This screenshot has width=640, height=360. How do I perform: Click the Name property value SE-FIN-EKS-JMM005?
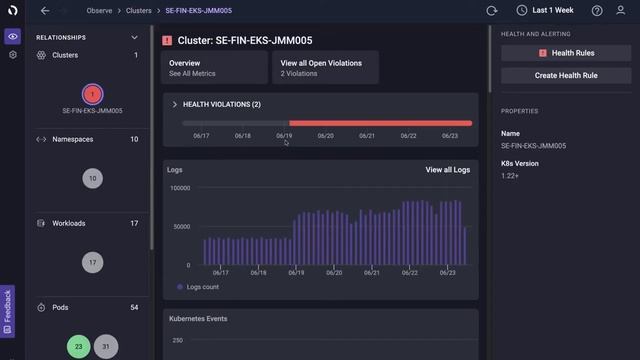(x=533, y=146)
